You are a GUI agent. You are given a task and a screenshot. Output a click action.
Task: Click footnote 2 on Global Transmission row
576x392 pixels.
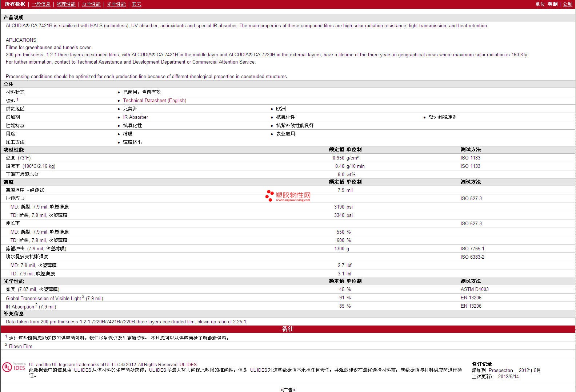(x=83, y=297)
